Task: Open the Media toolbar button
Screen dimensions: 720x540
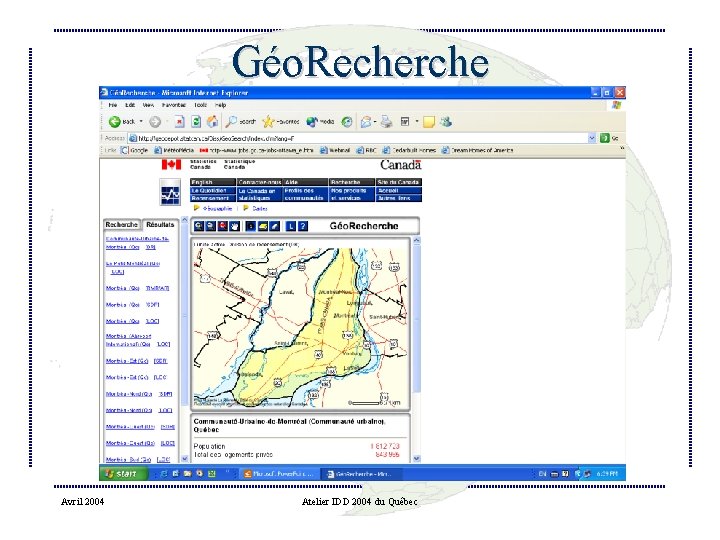Action: coord(320,122)
